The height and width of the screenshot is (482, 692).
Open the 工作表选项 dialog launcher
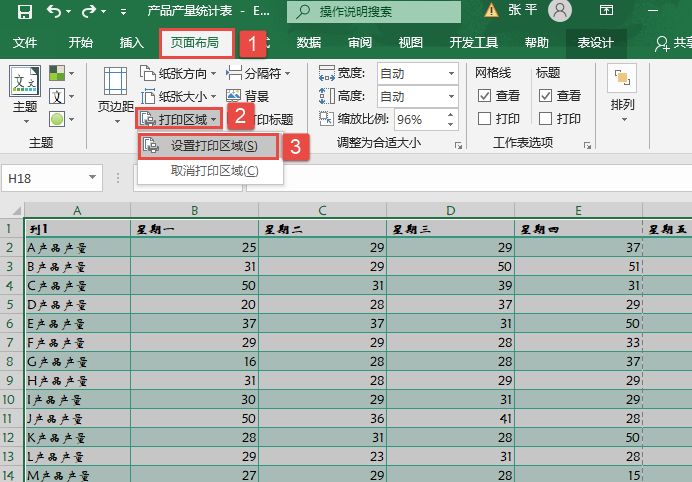[x=587, y=145]
